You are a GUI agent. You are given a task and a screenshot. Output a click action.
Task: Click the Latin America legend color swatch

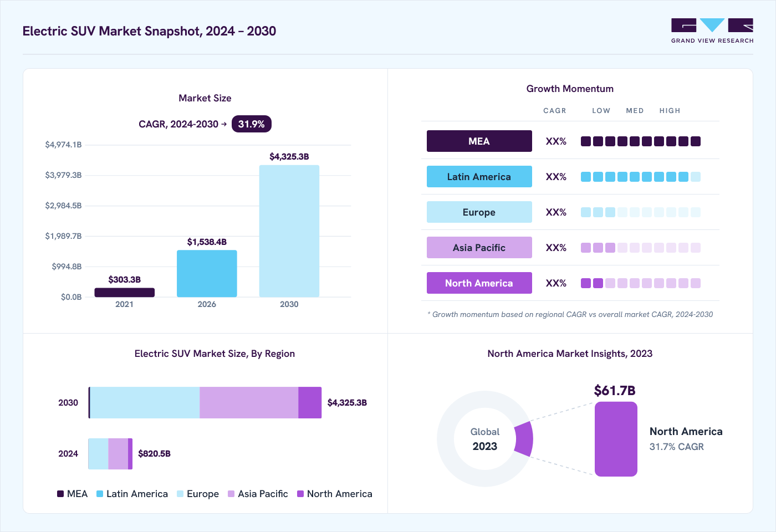pos(100,494)
